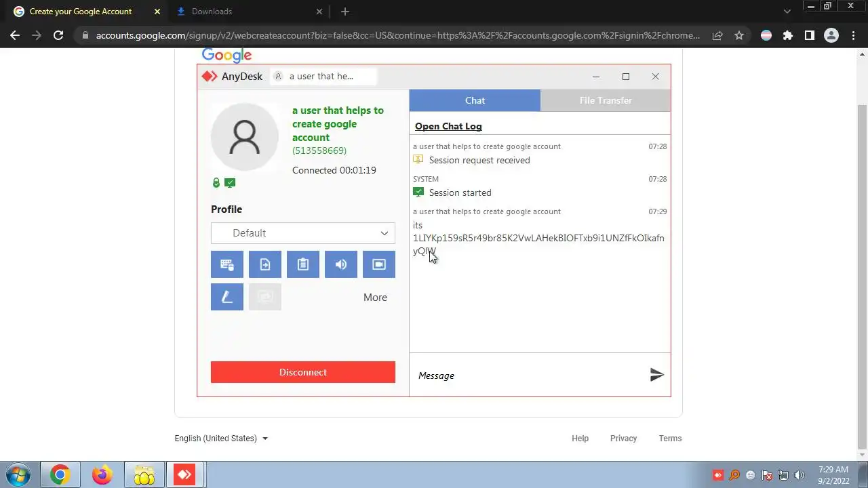
Task: Open volume control in system tray
Action: pos(800,475)
